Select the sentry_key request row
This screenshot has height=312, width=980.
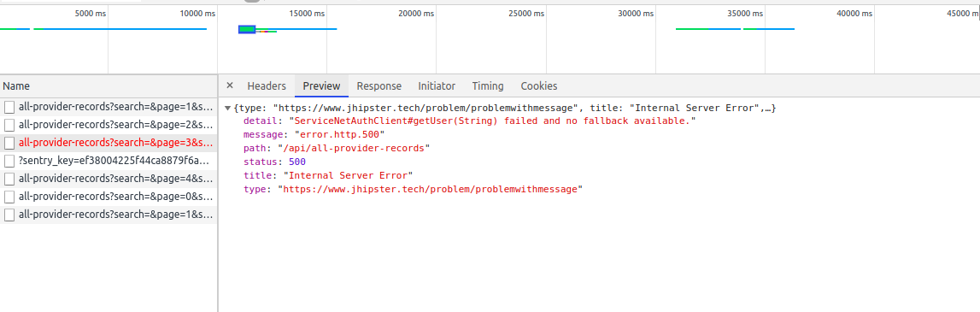pyautogui.click(x=109, y=161)
